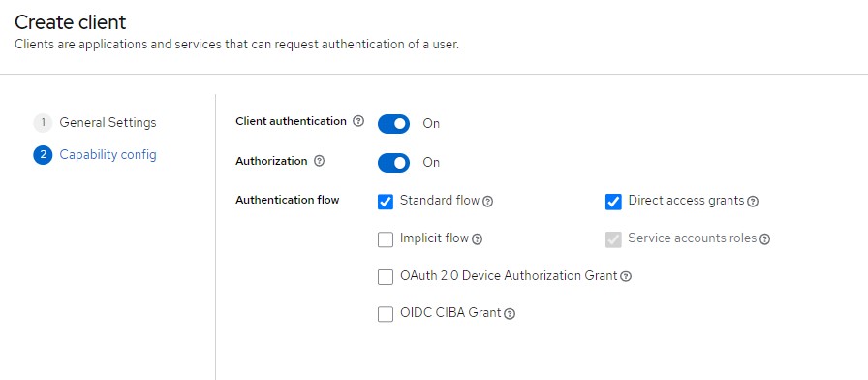
Task: Turn off the Client authentication switch
Action: pos(393,124)
